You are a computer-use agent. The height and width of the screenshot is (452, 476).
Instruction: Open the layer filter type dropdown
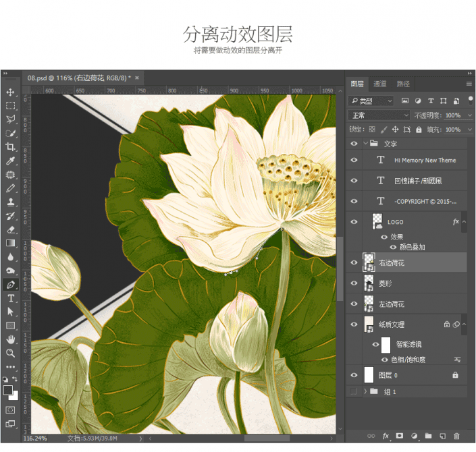[x=371, y=101]
